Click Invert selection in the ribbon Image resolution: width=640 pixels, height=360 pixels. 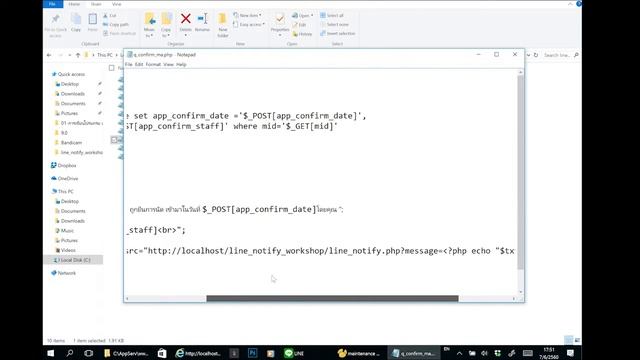click(338, 33)
